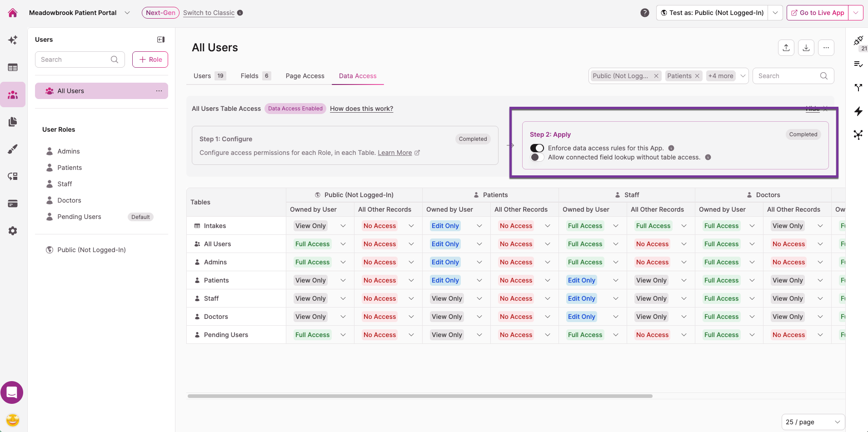Open the How does this work? link
This screenshot has width=868, height=432.
[x=361, y=109]
